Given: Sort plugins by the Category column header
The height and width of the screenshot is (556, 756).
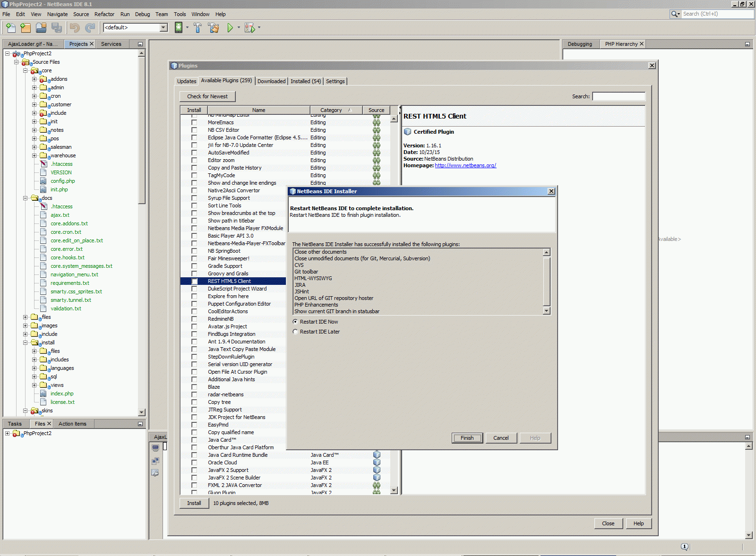Looking at the screenshot, I should click(x=336, y=110).
